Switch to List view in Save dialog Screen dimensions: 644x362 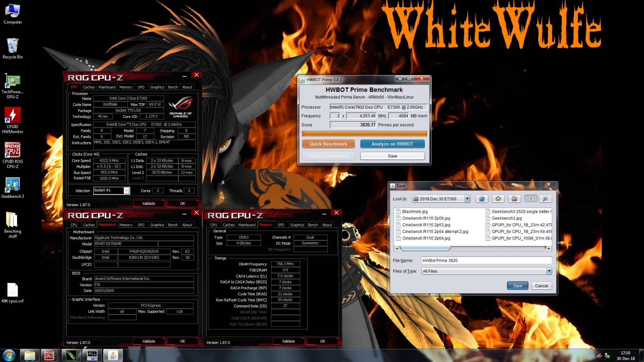coord(531,199)
